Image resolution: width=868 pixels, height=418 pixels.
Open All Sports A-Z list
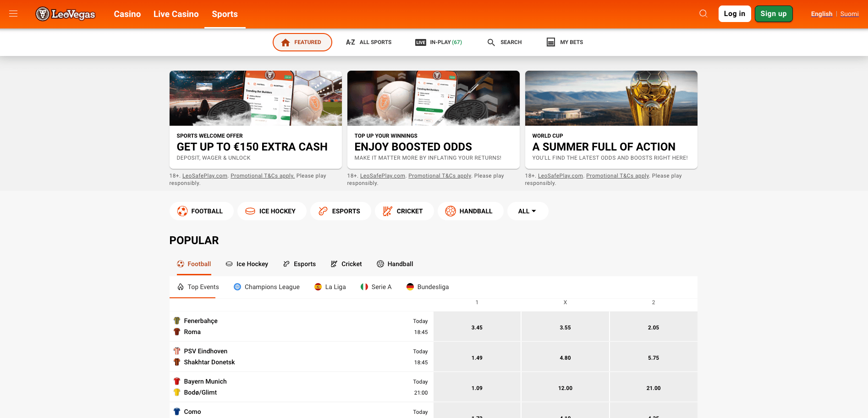tap(368, 42)
